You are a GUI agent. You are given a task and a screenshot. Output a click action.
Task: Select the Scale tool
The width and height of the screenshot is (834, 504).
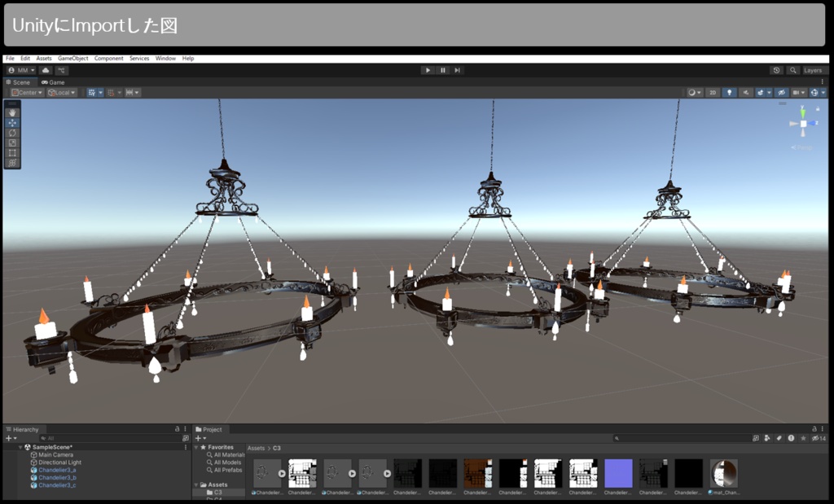coord(12,143)
